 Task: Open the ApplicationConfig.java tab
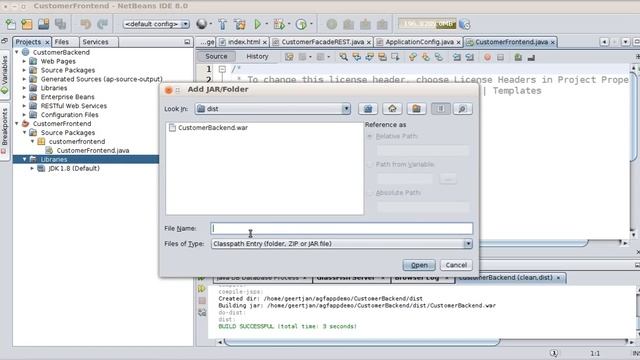tap(419, 42)
